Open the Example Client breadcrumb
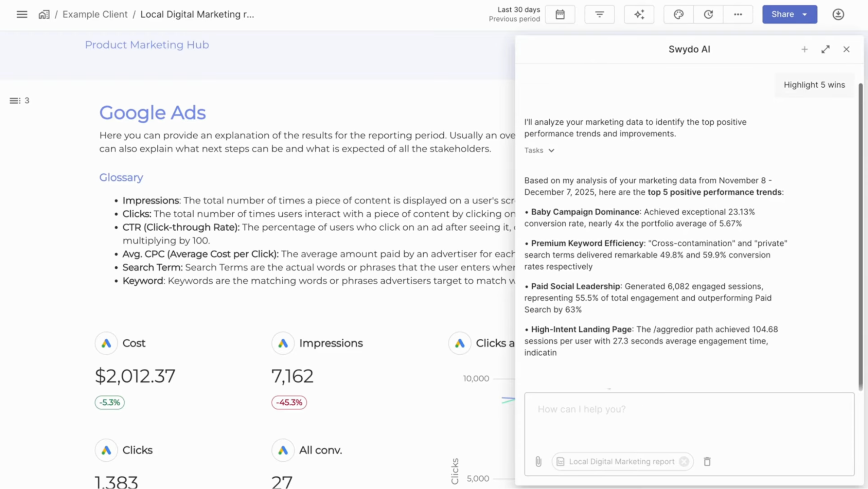868x489 pixels. pos(95,14)
